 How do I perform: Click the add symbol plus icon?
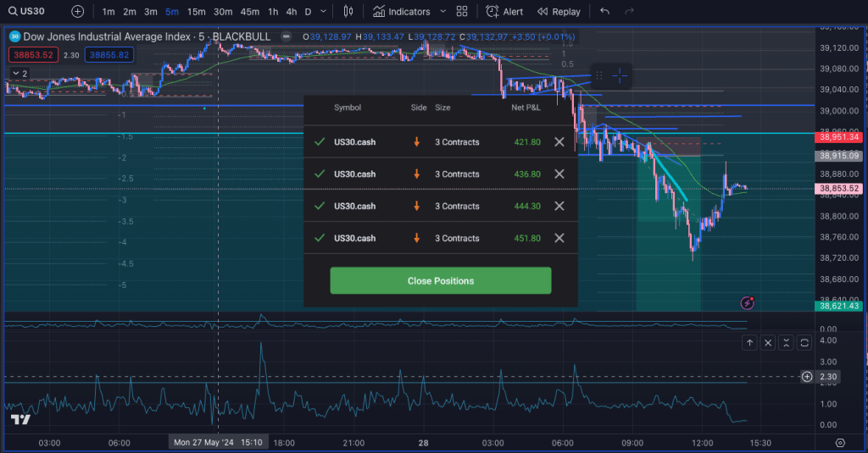coord(78,12)
